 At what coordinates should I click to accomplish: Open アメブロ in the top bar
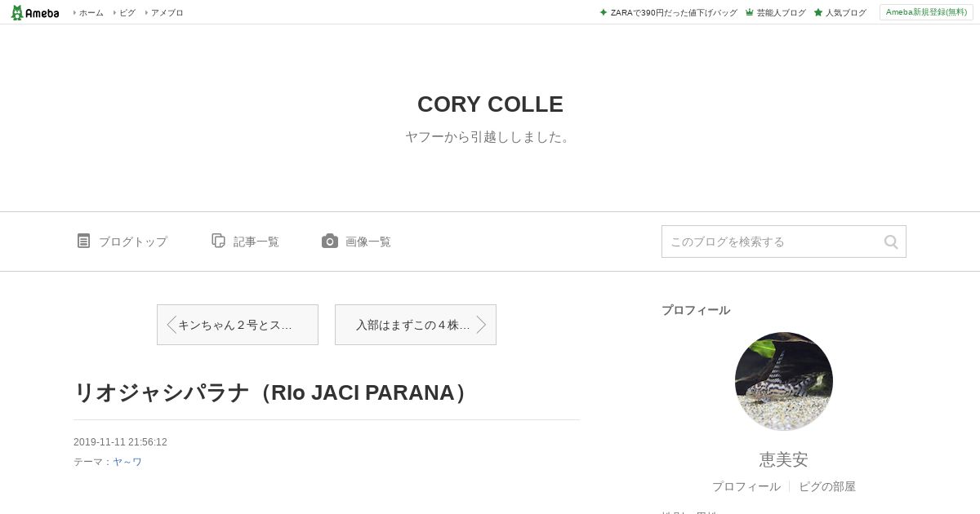(x=167, y=13)
